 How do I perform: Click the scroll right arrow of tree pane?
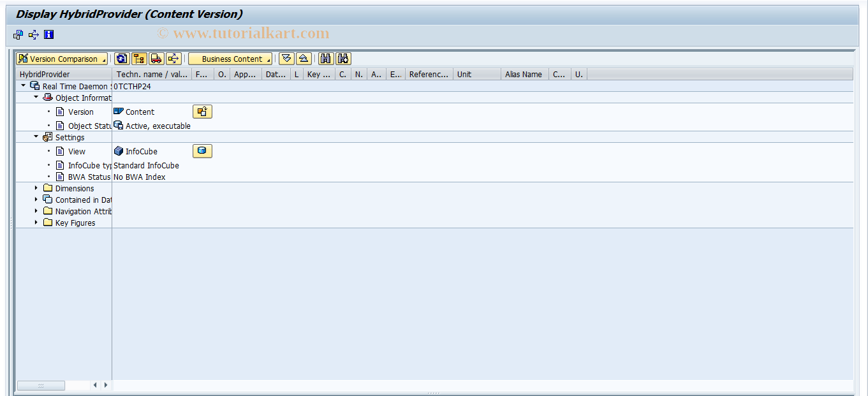click(x=105, y=385)
